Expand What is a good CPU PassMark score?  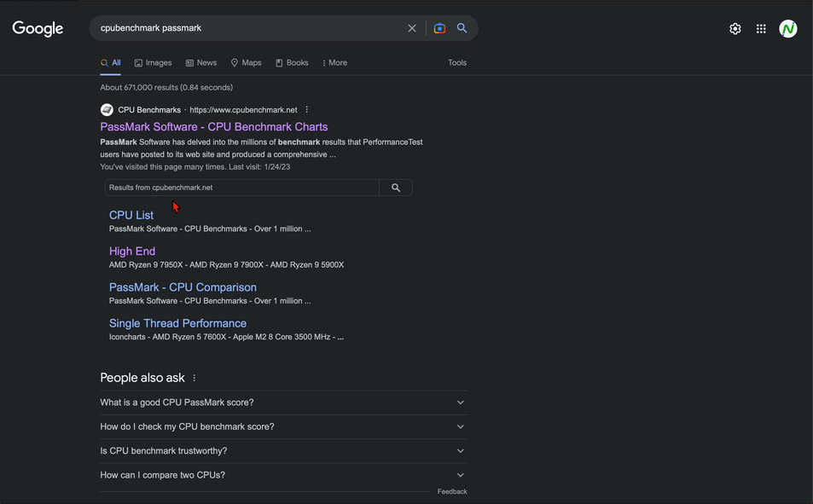(x=283, y=403)
